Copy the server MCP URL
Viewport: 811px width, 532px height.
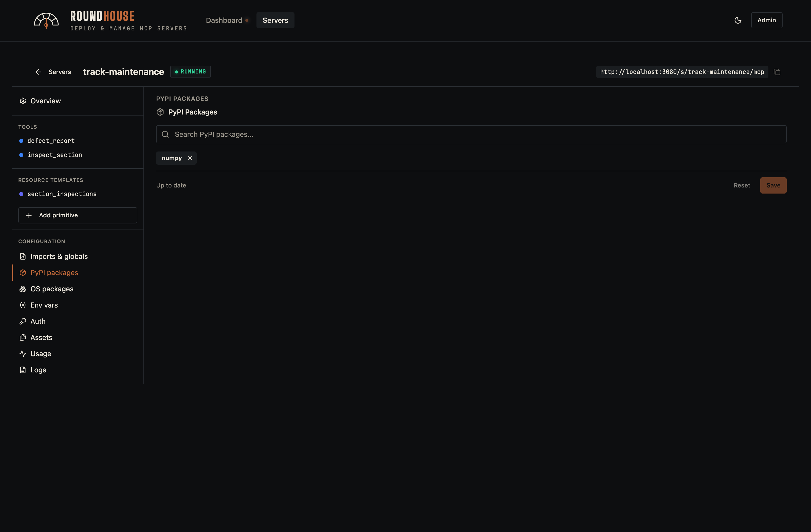coord(777,72)
